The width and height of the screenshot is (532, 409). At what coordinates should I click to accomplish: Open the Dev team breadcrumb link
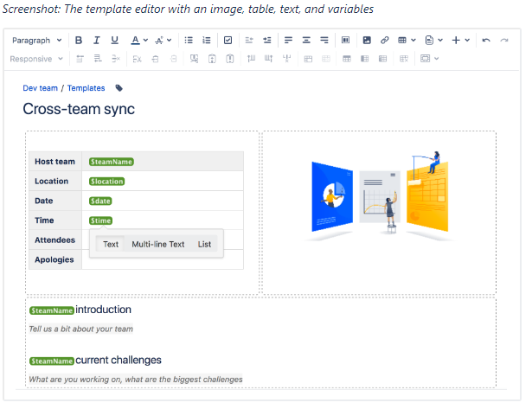pyautogui.click(x=41, y=88)
